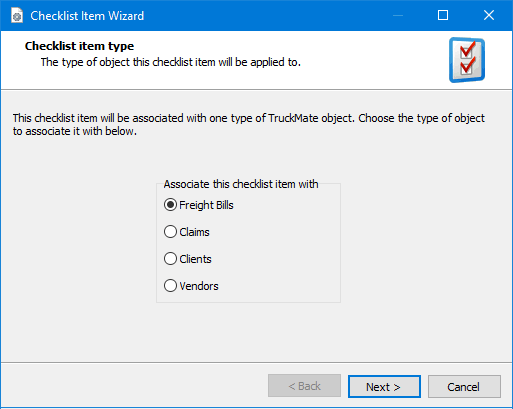Click the TruckMate object description paragraph
The width and height of the screenshot is (513, 409).
(249, 125)
